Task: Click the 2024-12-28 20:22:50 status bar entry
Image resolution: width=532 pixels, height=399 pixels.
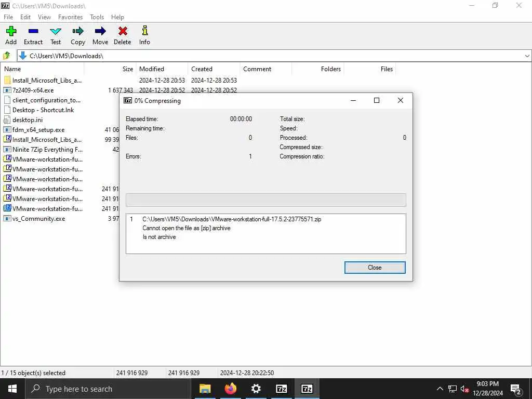Action: 247,373
